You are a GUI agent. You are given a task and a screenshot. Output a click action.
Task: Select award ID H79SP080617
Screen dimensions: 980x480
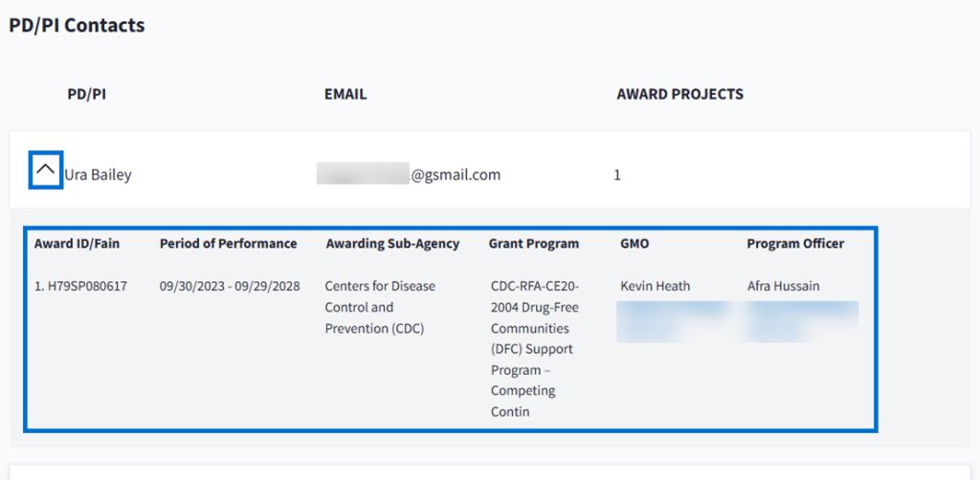[81, 286]
